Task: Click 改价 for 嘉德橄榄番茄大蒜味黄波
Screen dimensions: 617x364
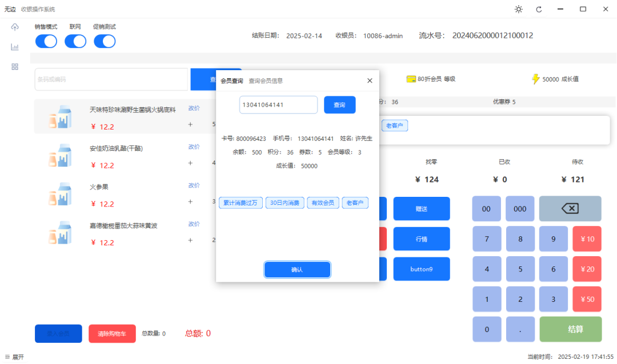Action: point(194,224)
